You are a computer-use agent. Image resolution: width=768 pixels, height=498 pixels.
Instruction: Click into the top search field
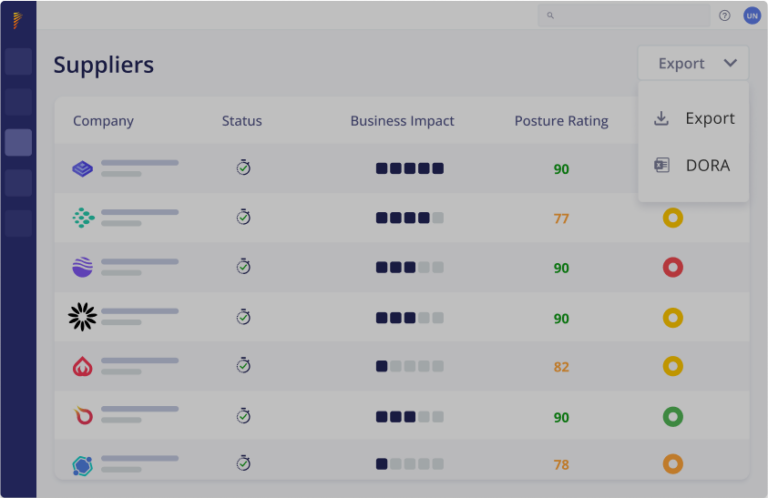(x=625, y=16)
